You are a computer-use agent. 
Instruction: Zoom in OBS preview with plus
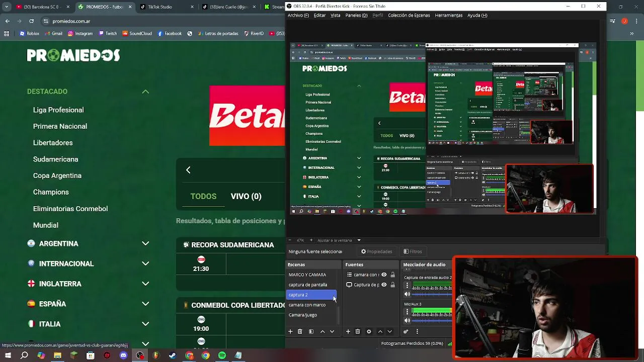coord(311,240)
